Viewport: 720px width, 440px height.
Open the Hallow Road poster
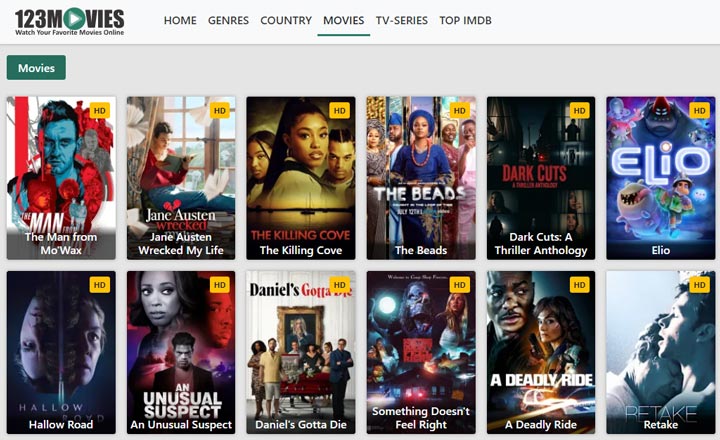(61, 352)
